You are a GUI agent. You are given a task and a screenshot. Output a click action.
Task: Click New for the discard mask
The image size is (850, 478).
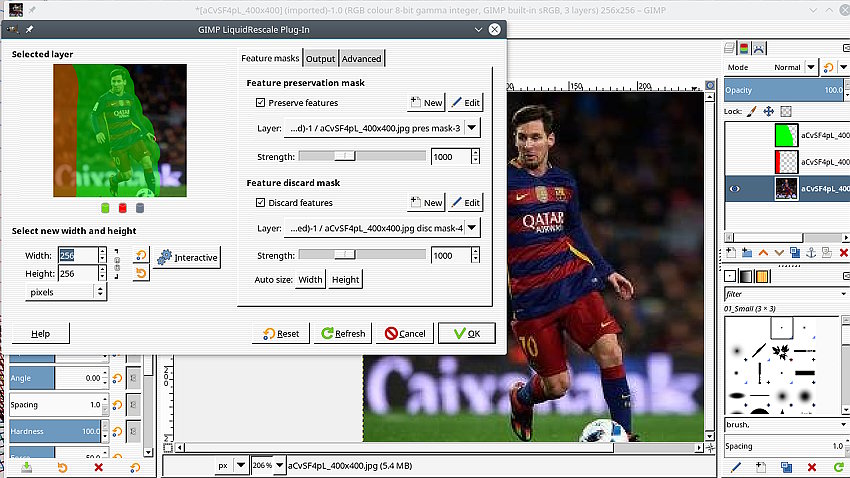(x=427, y=202)
